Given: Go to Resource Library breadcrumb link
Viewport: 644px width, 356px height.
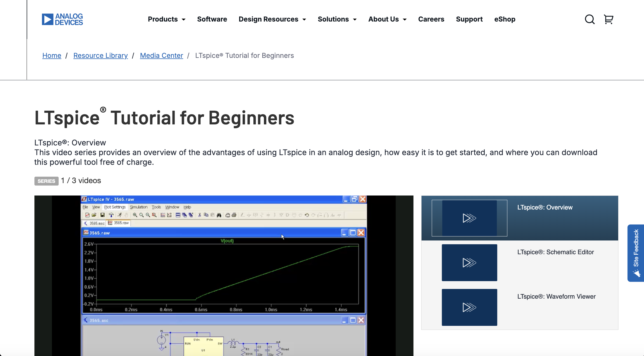Looking at the screenshot, I should pos(100,55).
